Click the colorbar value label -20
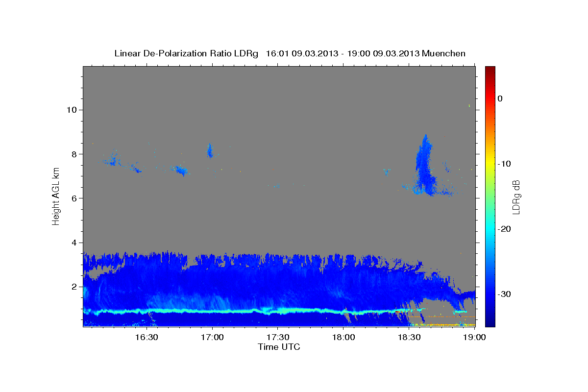 505,229
